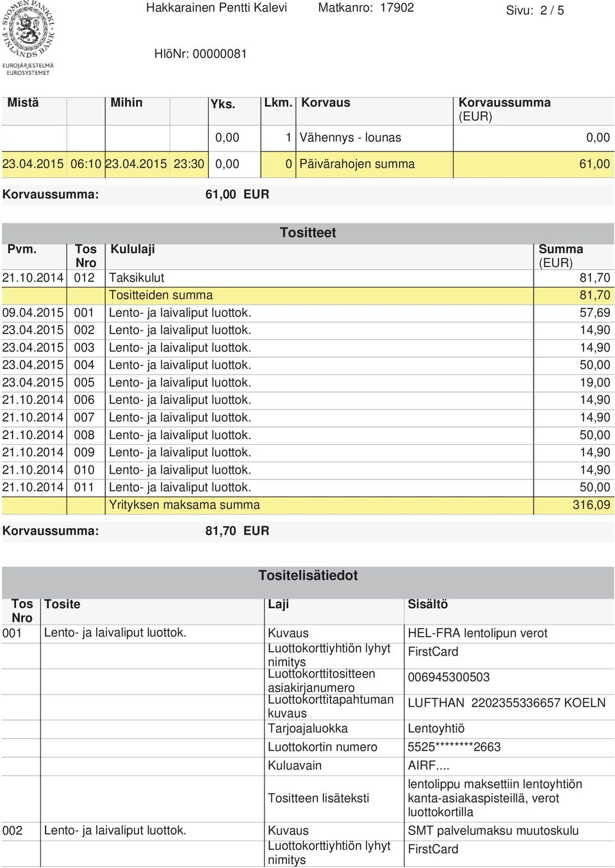Select receipt row number 010

pyautogui.click(x=307, y=470)
